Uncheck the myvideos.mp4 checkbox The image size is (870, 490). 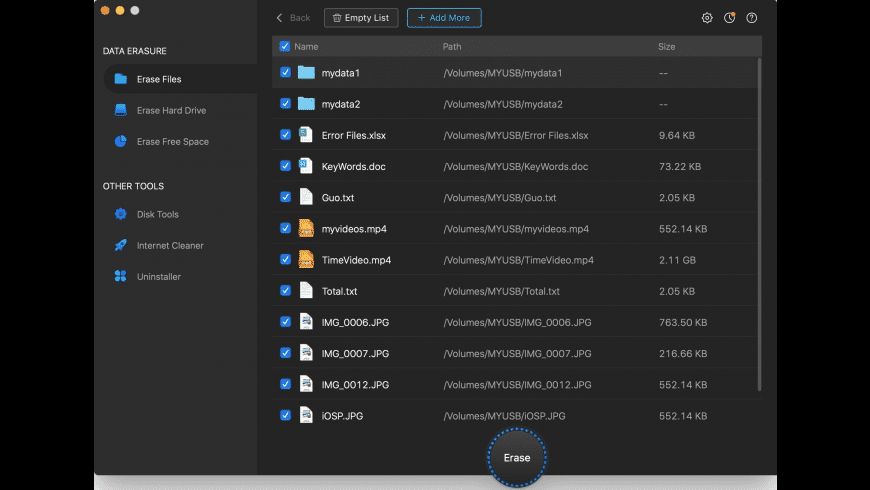(285, 228)
